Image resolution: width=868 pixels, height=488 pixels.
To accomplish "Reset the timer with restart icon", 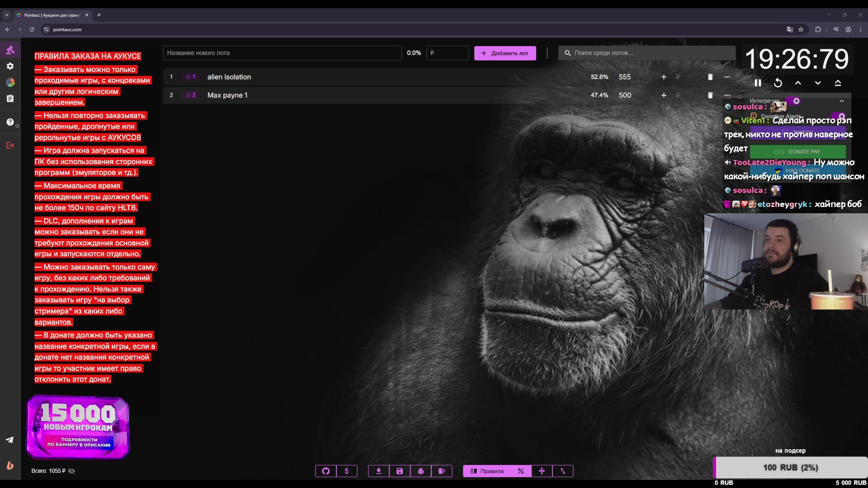I will [x=778, y=83].
